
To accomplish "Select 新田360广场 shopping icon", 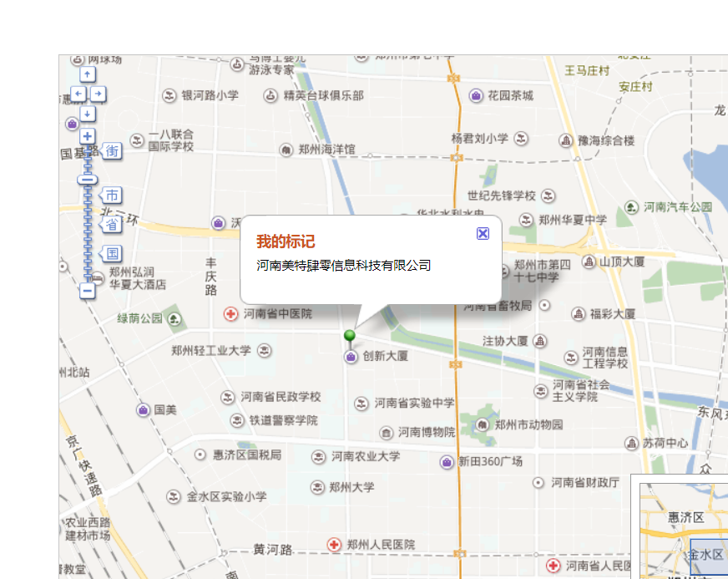I will click(x=447, y=462).
